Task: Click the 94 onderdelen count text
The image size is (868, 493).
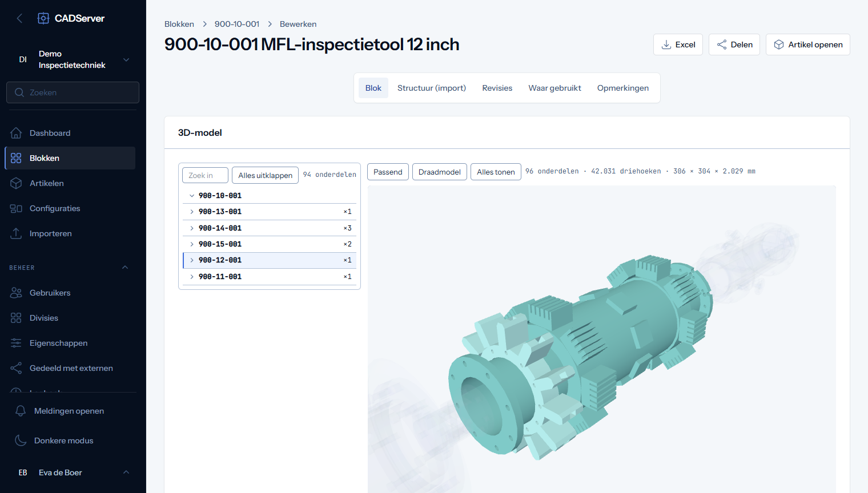Action: pyautogui.click(x=329, y=175)
